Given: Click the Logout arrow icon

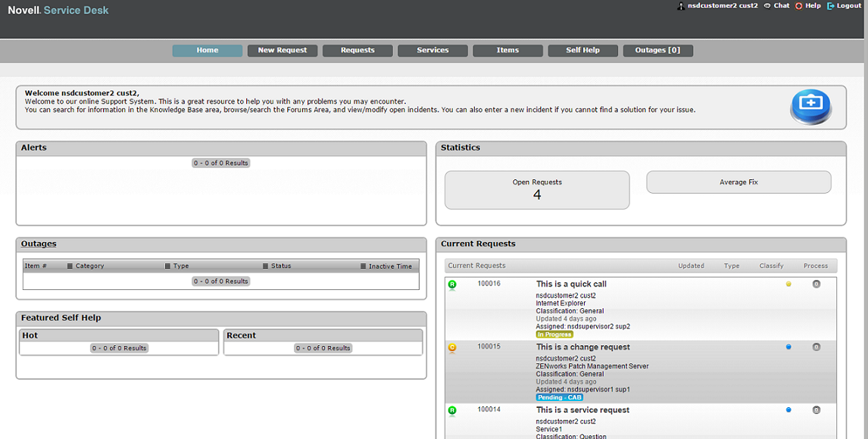Looking at the screenshot, I should 830,5.
